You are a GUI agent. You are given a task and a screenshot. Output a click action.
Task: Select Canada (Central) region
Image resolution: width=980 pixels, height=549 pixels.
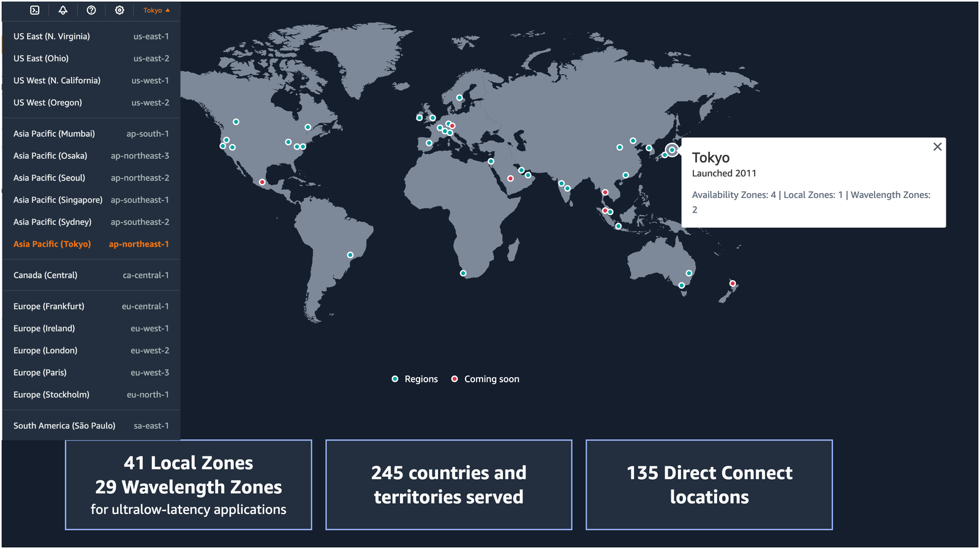(x=91, y=275)
